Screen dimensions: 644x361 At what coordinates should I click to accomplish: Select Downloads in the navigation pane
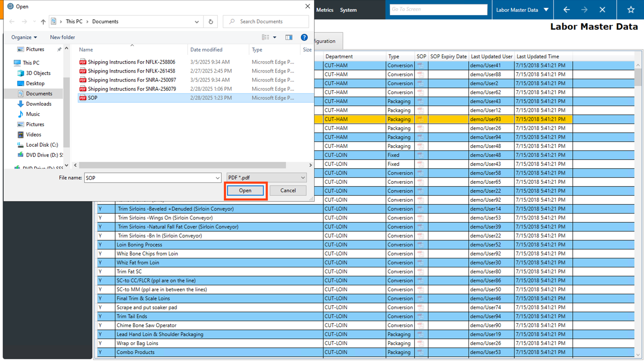coord(38,104)
